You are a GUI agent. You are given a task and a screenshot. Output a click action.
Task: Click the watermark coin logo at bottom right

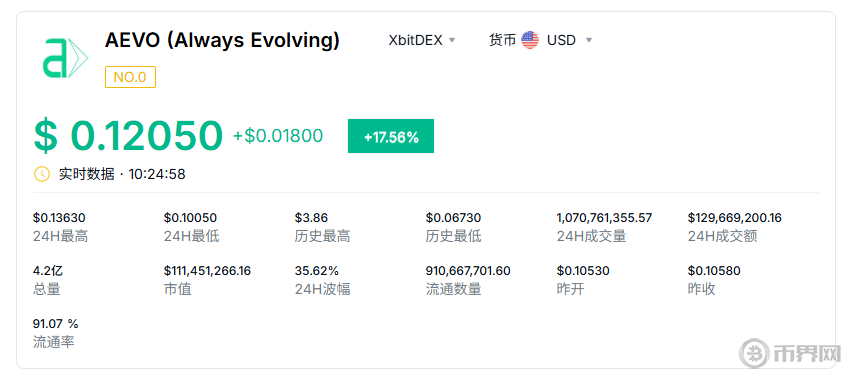(754, 354)
